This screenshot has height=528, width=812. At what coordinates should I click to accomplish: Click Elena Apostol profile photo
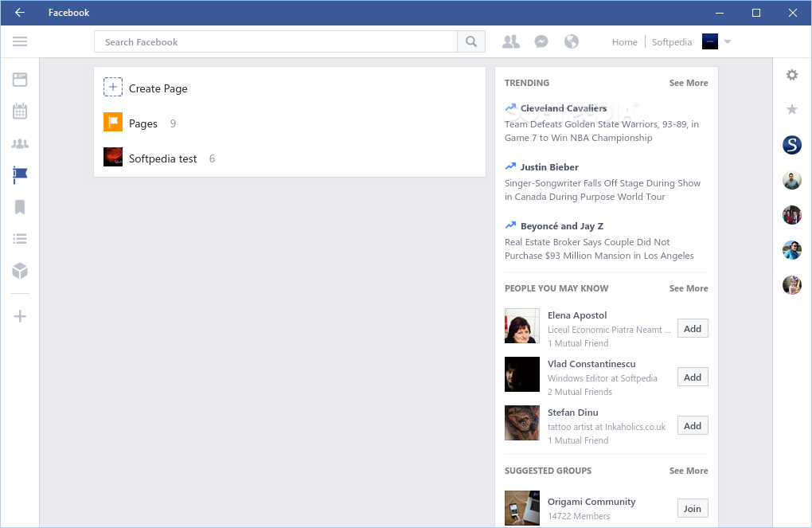[x=522, y=326]
